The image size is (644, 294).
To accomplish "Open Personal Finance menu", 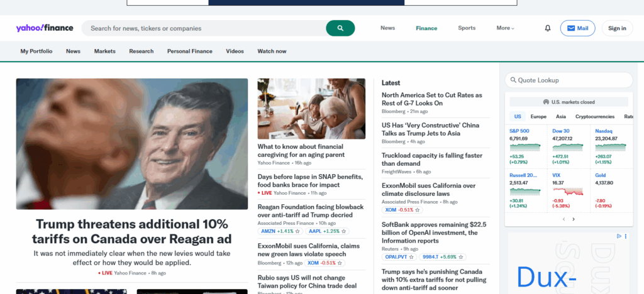I will (190, 52).
